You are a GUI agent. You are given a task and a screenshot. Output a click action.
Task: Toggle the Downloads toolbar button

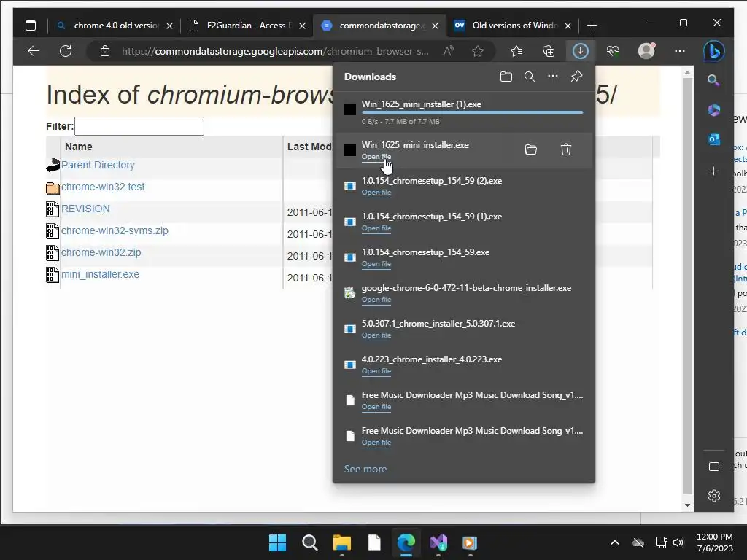tap(580, 51)
